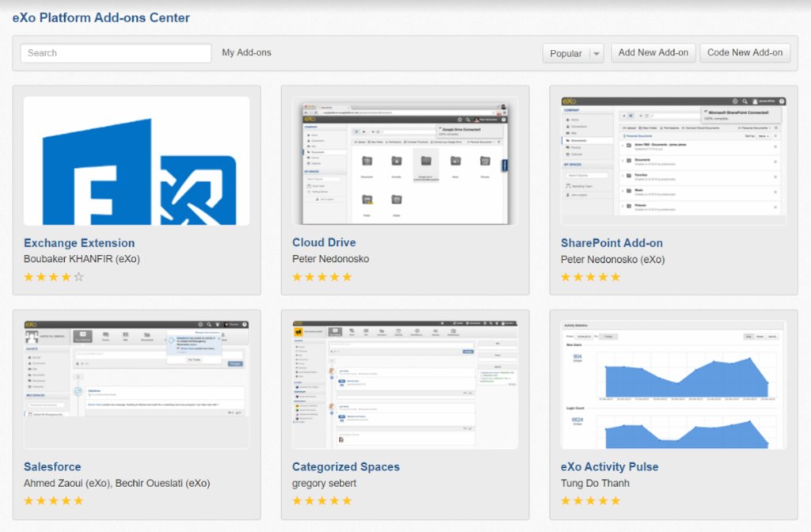Open the Cloud Drive screenshot thumbnail
This screenshot has height=532, width=811.
(405, 161)
